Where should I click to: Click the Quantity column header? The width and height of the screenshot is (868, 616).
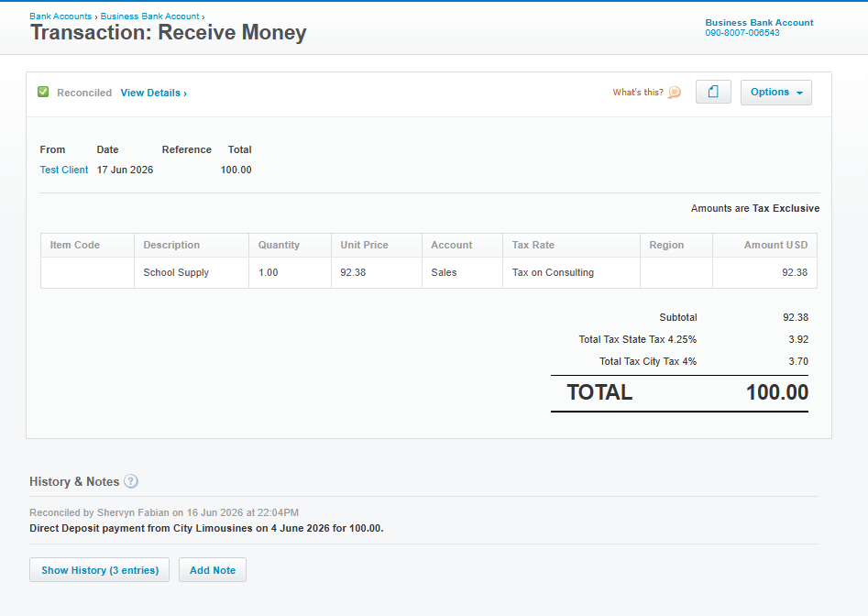click(290, 245)
